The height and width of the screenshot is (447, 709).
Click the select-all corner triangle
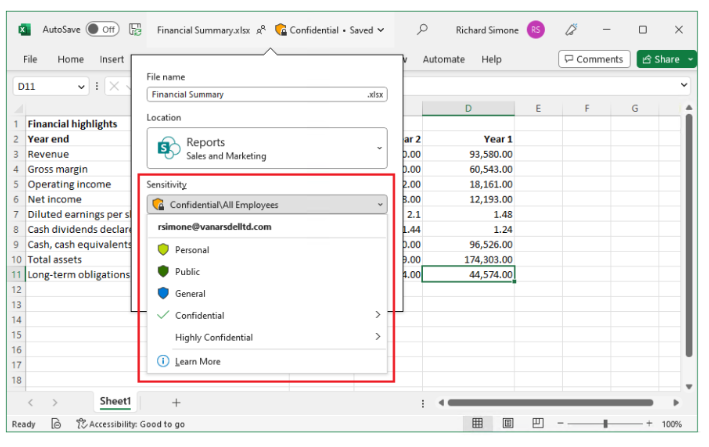(19, 109)
